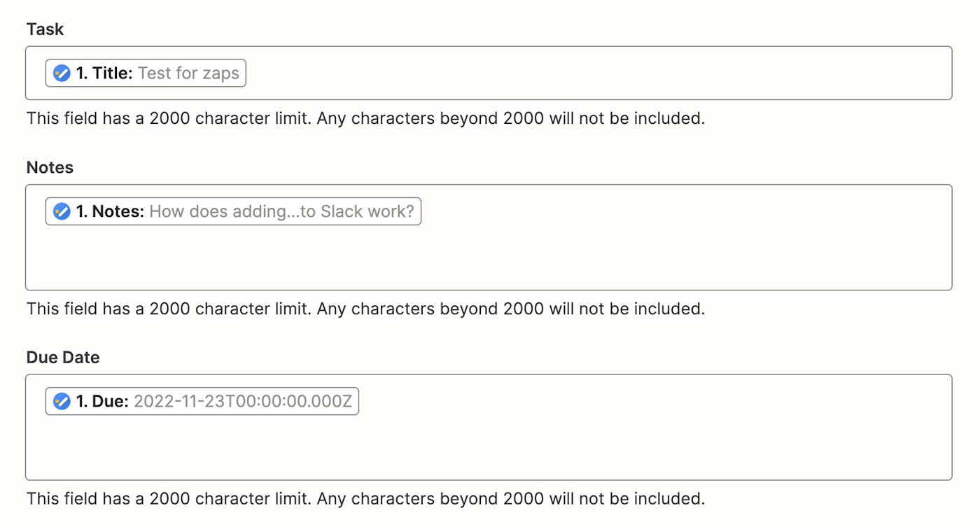Select the "1. Notes:" pill label
The image size is (980, 527).
pos(110,211)
